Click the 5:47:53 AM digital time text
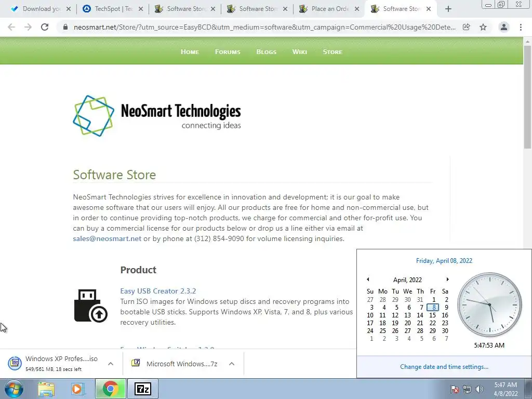The image size is (532, 399). click(489, 345)
